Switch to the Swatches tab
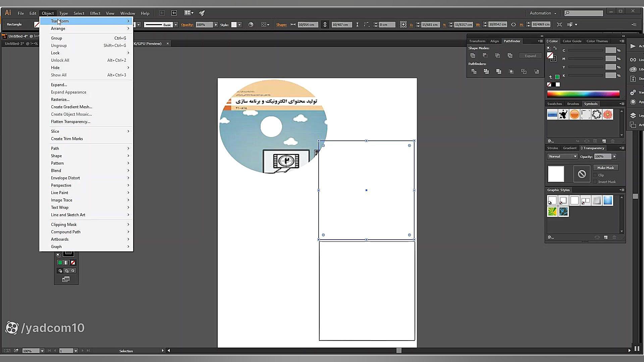 (554, 104)
